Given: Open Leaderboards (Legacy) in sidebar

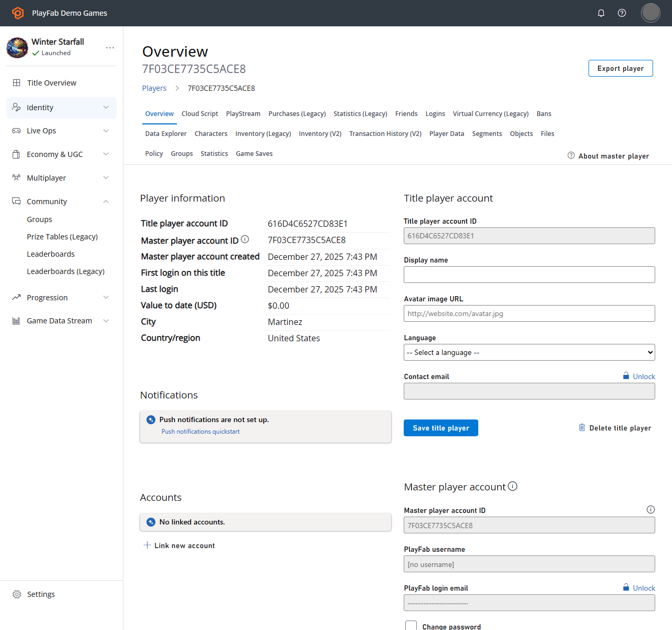Looking at the screenshot, I should coord(66,271).
